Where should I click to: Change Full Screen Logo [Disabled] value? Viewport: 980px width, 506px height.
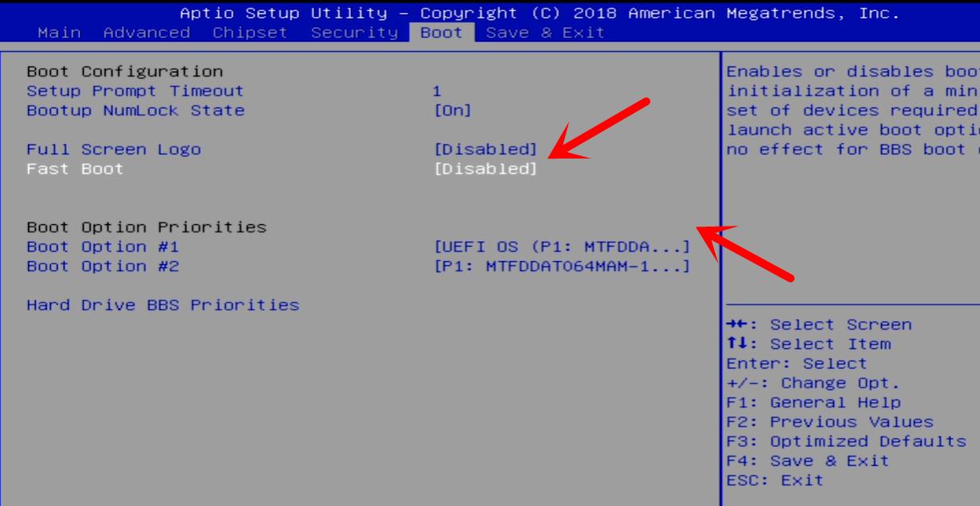(486, 150)
